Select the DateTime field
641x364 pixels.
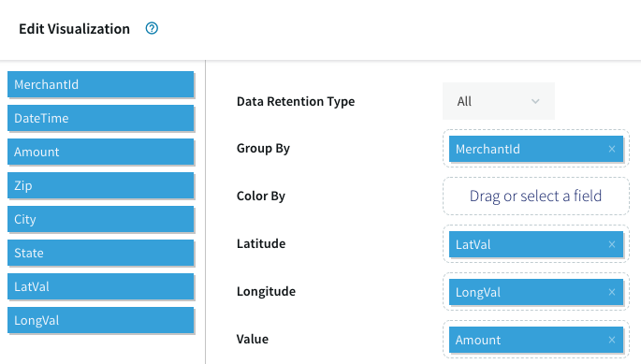(x=100, y=118)
